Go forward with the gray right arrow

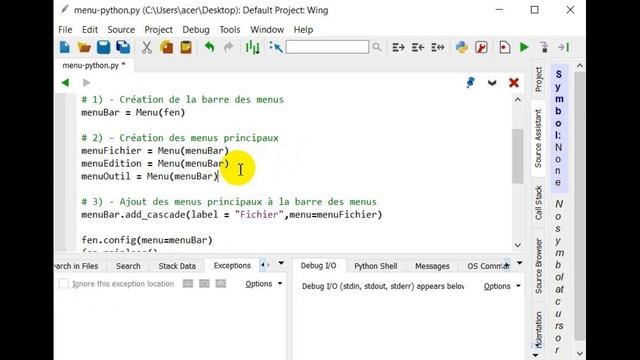point(86,83)
